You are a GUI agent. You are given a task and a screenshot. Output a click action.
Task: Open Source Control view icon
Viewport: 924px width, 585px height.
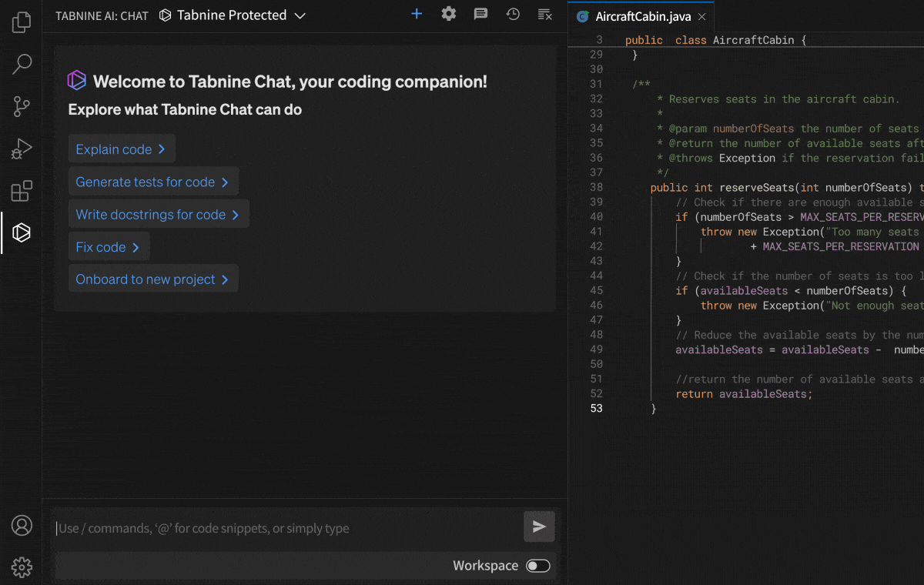[x=22, y=106]
